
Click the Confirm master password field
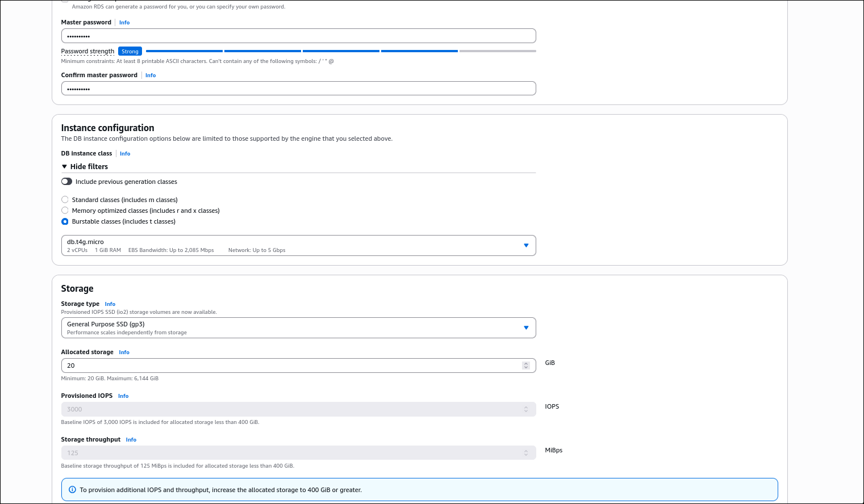pyautogui.click(x=298, y=88)
